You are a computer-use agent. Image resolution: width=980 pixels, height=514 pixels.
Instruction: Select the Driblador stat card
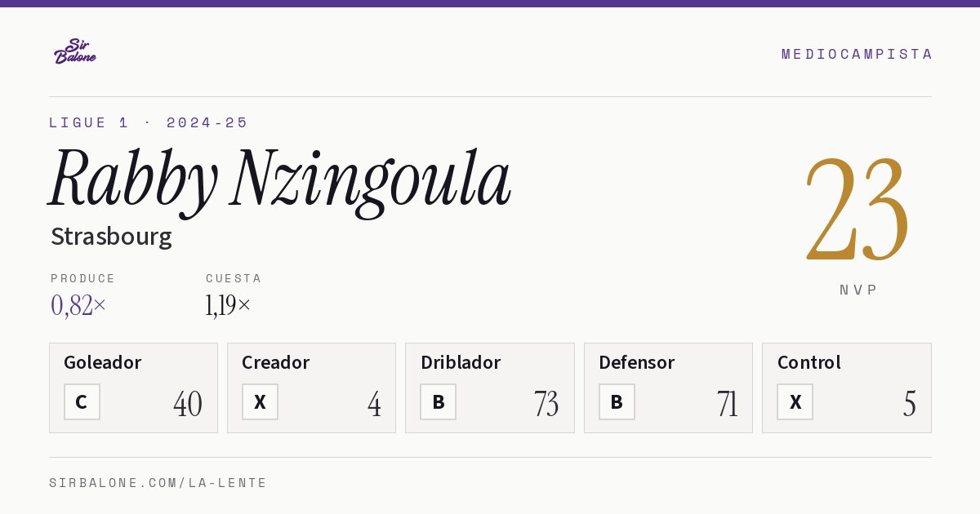point(490,388)
